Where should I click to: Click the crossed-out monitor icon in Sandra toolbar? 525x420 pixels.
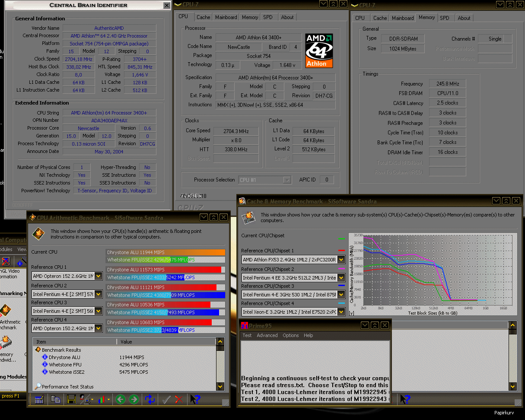coord(6,261)
